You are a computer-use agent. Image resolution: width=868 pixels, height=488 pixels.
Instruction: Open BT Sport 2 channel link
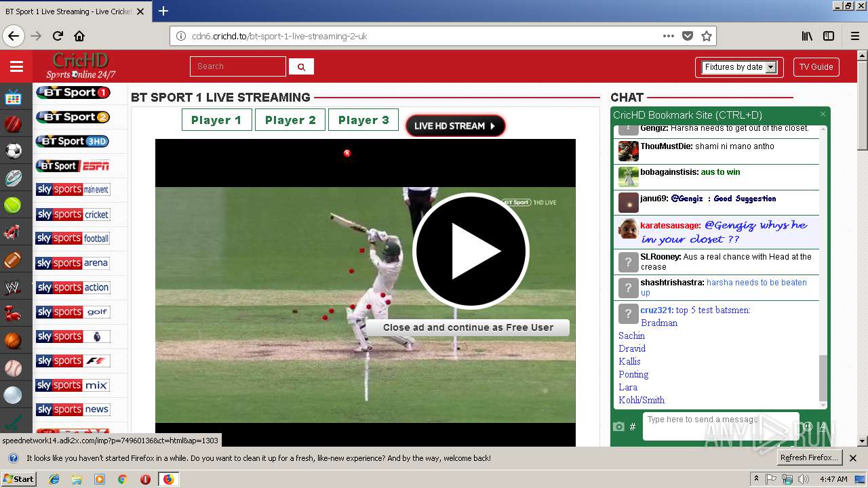tap(73, 117)
